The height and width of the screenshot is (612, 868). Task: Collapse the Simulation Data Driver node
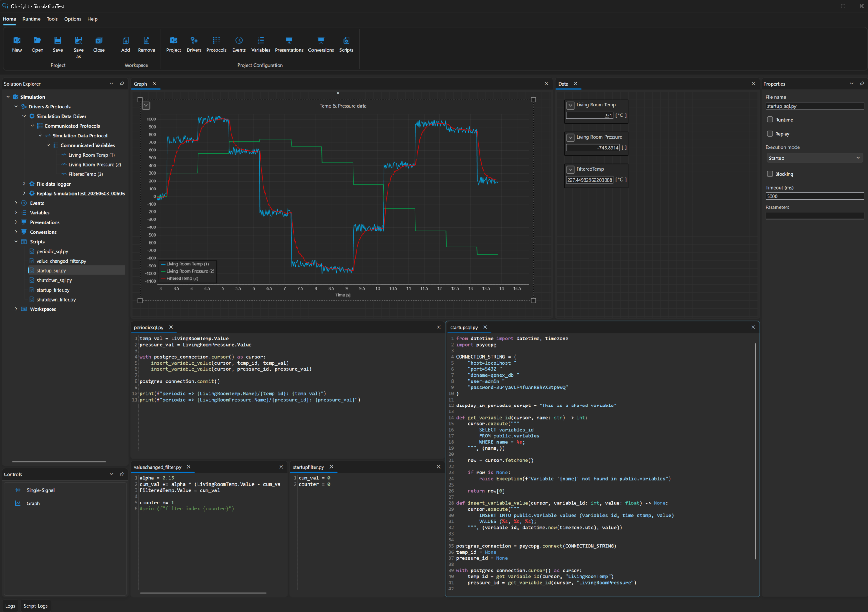pos(24,116)
